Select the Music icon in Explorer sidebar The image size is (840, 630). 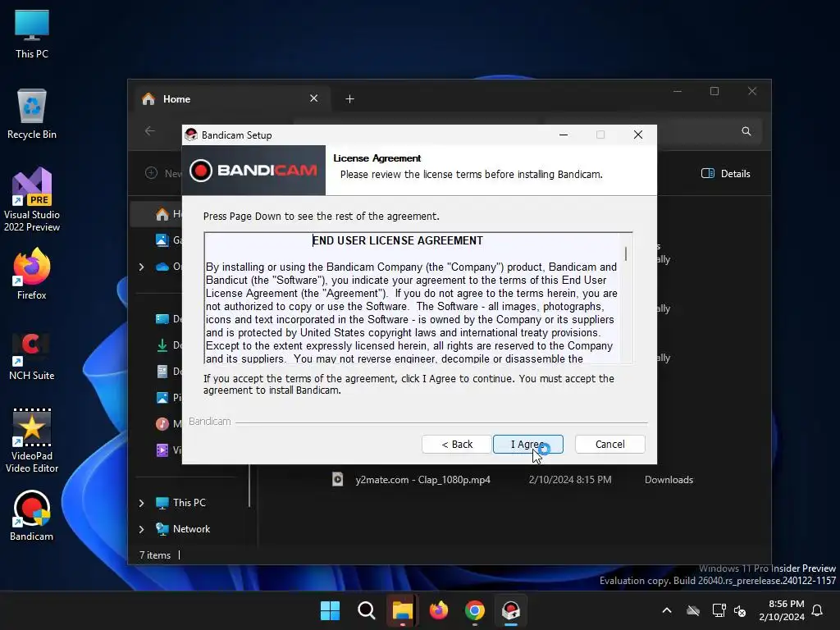[x=162, y=424]
